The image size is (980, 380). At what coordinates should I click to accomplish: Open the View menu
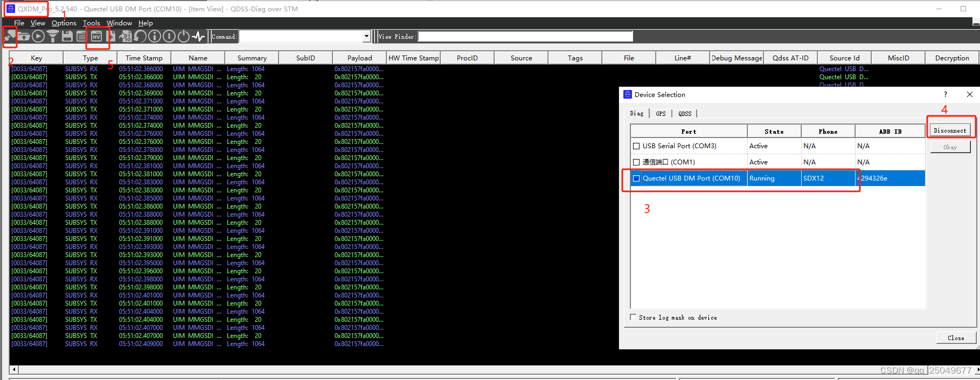click(38, 23)
